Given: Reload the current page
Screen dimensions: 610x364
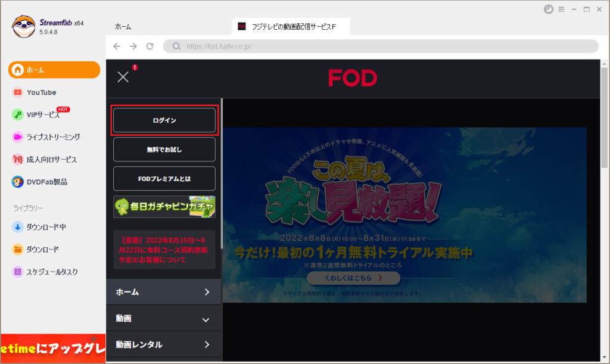Looking at the screenshot, I should pyautogui.click(x=150, y=46).
